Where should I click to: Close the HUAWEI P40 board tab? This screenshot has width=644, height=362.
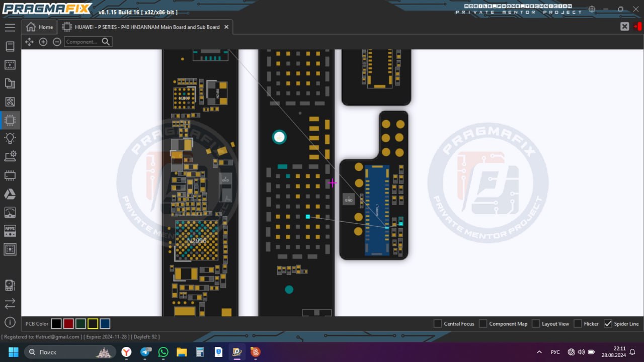pos(226,27)
